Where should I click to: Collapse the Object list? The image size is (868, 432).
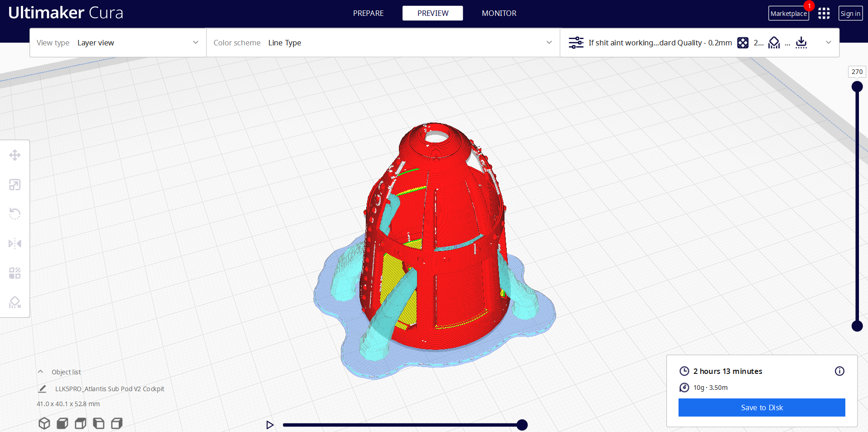[x=40, y=371]
